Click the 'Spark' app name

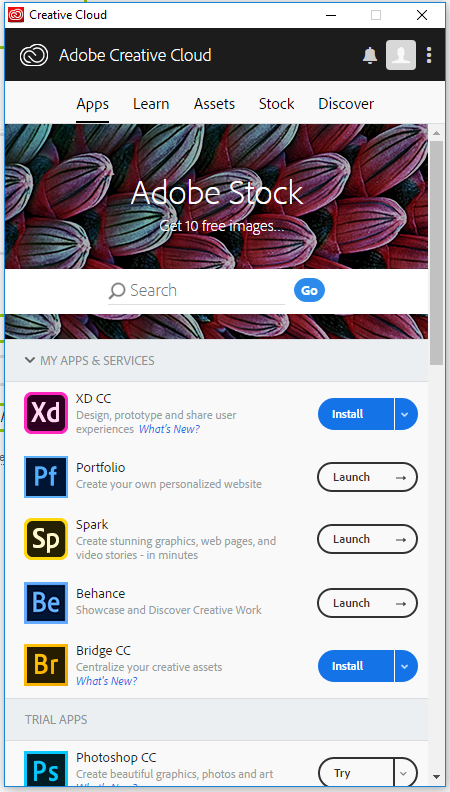point(92,524)
